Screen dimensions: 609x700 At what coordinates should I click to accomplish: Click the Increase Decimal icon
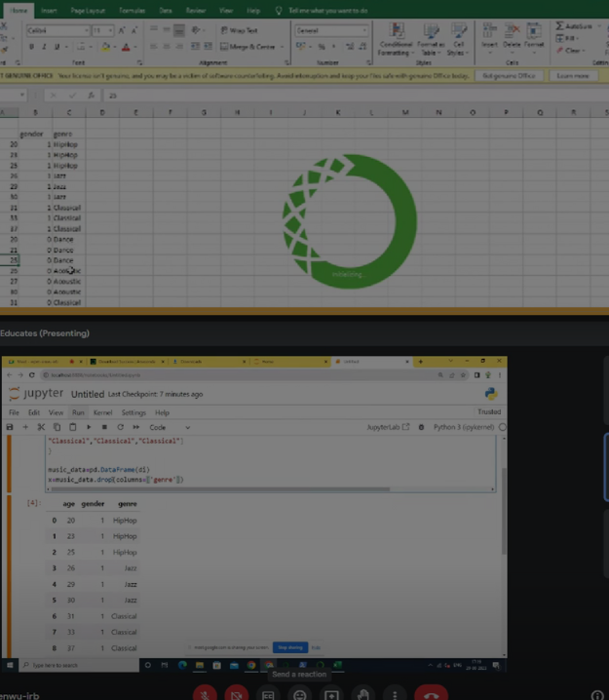(350, 47)
